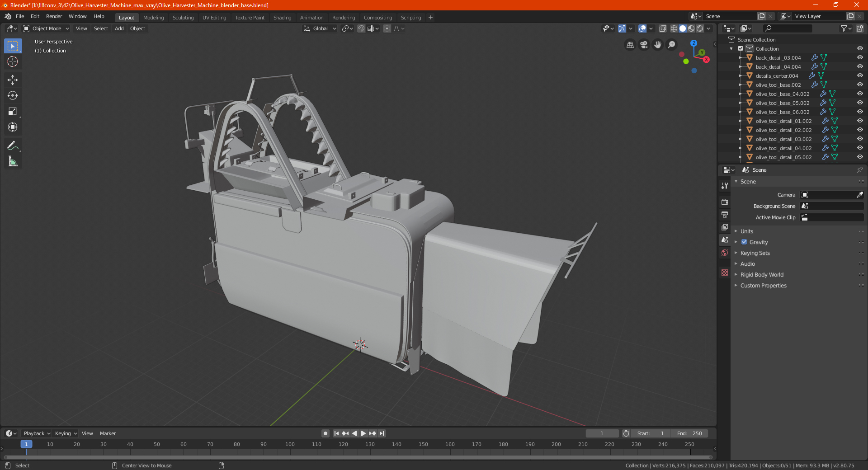Click the Camera eyedropper icon
The image size is (868, 470).
(x=859, y=195)
